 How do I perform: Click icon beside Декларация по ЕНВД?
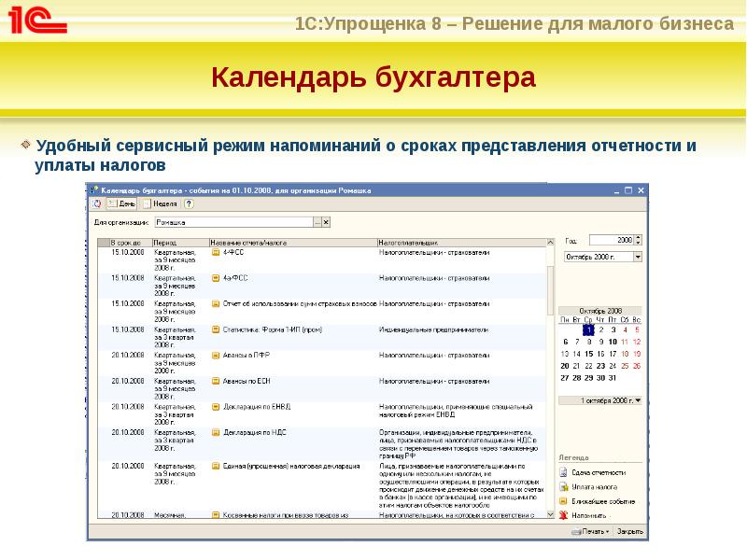(x=216, y=407)
